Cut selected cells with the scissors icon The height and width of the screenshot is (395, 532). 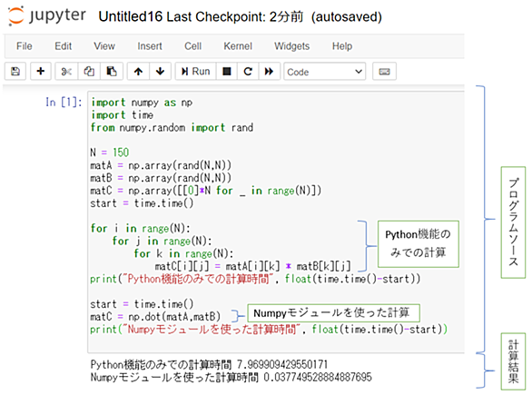(x=66, y=71)
